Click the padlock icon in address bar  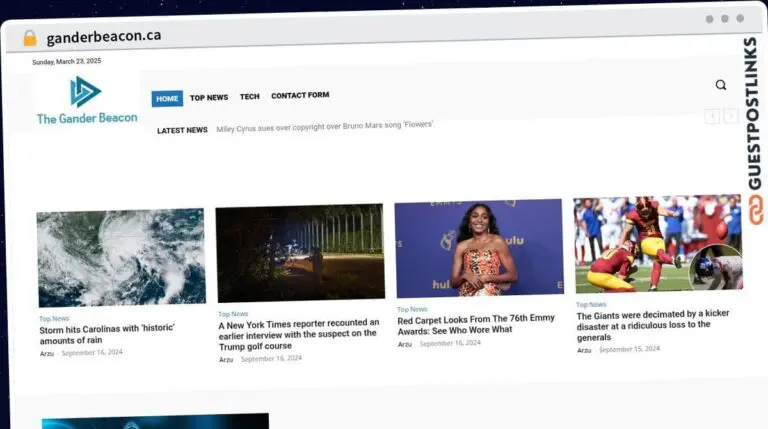tap(30, 37)
